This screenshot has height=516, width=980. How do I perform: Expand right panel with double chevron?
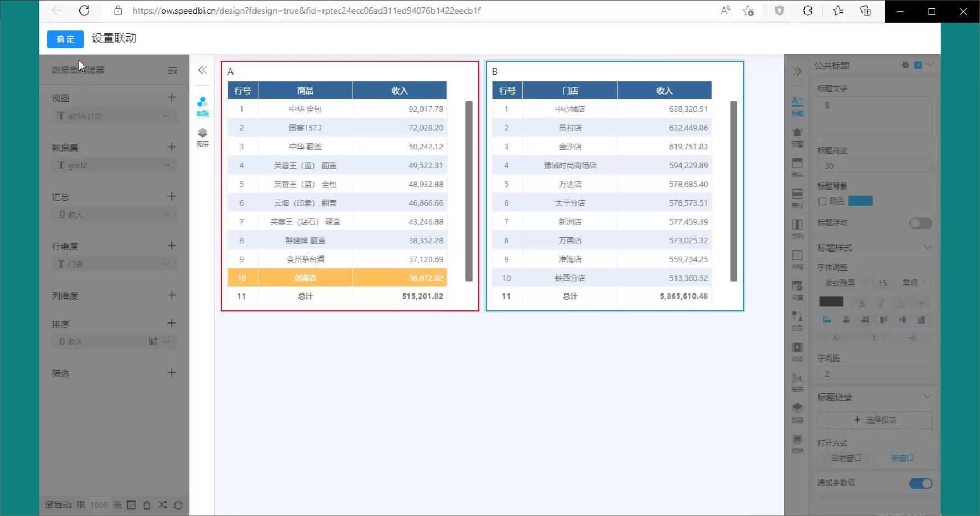click(x=797, y=71)
